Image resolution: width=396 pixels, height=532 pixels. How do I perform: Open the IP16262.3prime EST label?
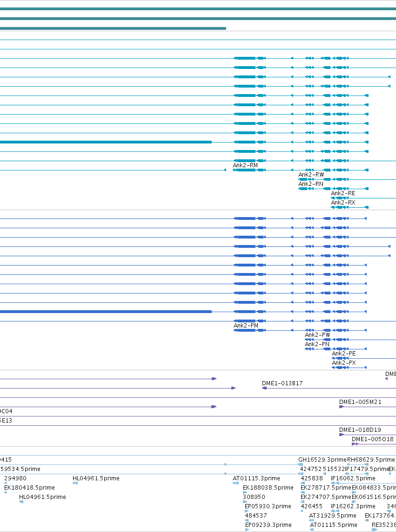pos(353,506)
